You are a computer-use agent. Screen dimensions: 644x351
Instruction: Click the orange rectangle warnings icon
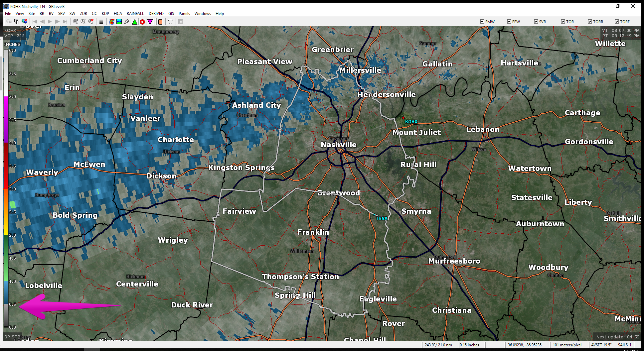[x=160, y=22]
